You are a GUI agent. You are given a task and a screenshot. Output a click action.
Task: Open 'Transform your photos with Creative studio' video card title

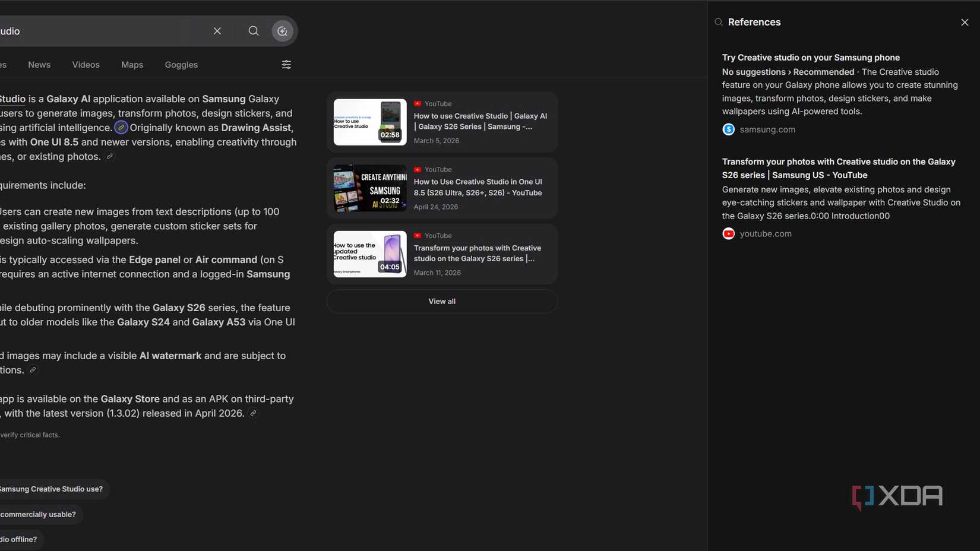478,254
